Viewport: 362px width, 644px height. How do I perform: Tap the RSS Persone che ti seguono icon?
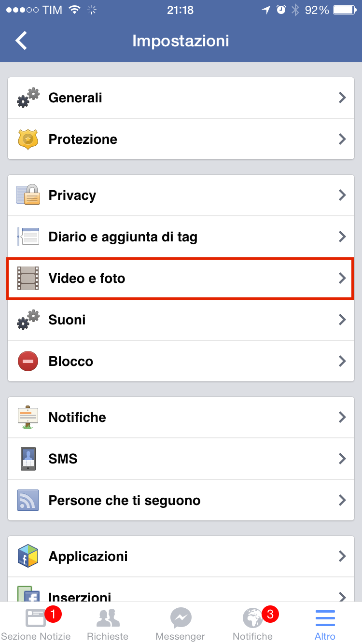(x=28, y=500)
